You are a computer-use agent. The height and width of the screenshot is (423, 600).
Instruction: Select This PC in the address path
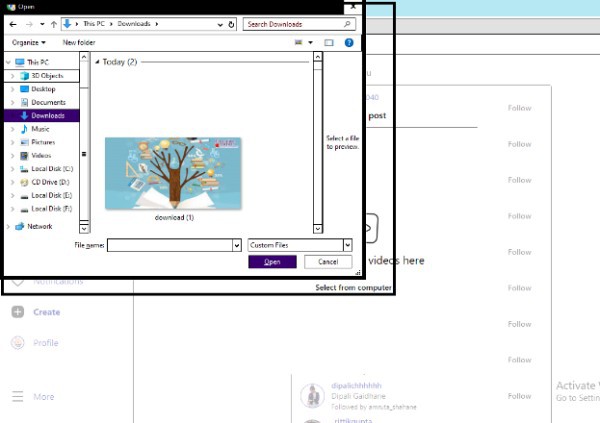tap(94, 24)
